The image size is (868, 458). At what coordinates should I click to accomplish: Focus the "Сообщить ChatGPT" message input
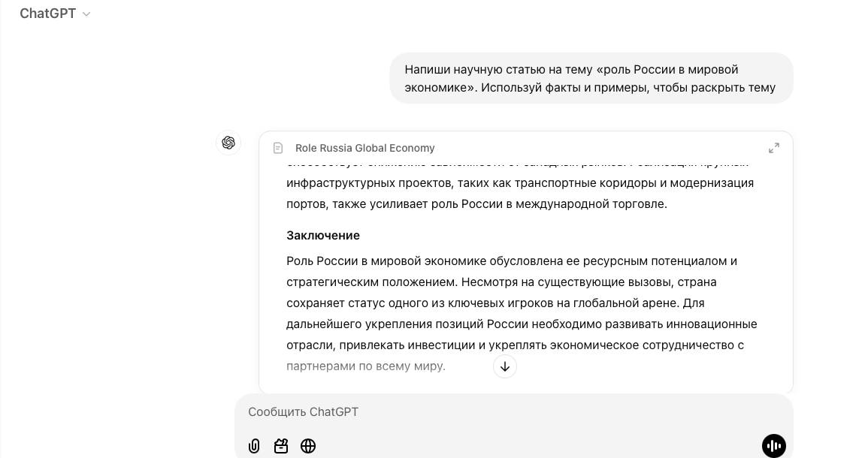[514, 412]
